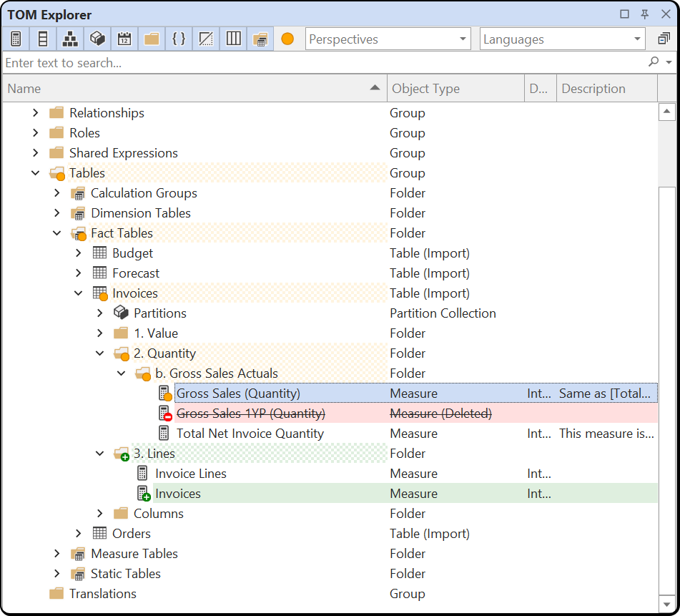Click the search magnifier icon
This screenshot has height=616, width=680.
pos(654,62)
